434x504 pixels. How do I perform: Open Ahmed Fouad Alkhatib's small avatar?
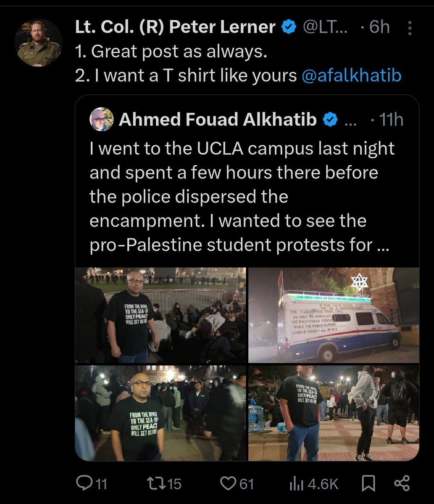[x=102, y=119]
